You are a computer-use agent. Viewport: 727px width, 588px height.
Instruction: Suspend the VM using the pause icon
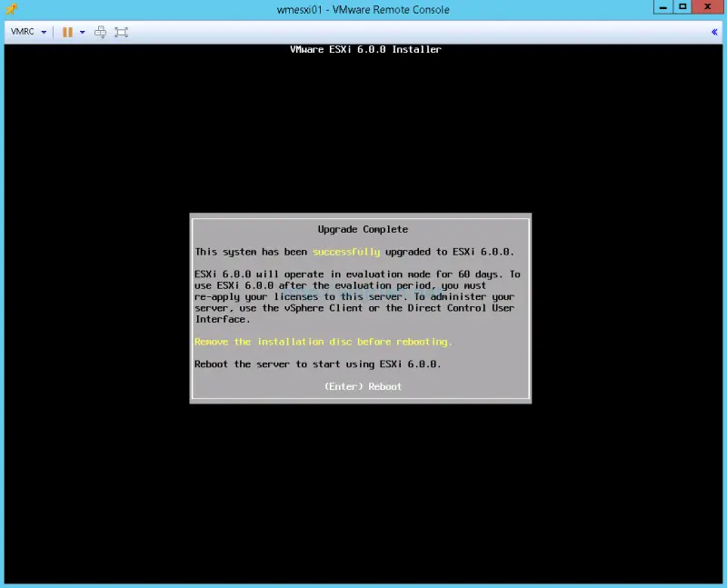click(x=68, y=31)
